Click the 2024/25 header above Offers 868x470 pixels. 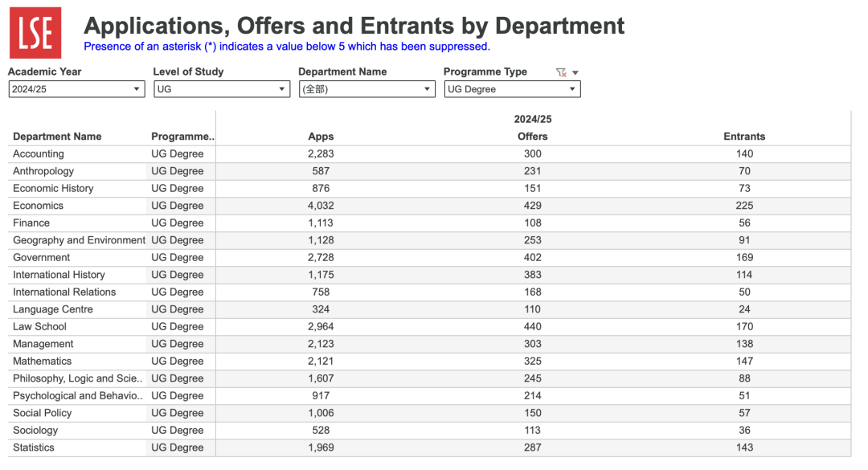(533, 120)
